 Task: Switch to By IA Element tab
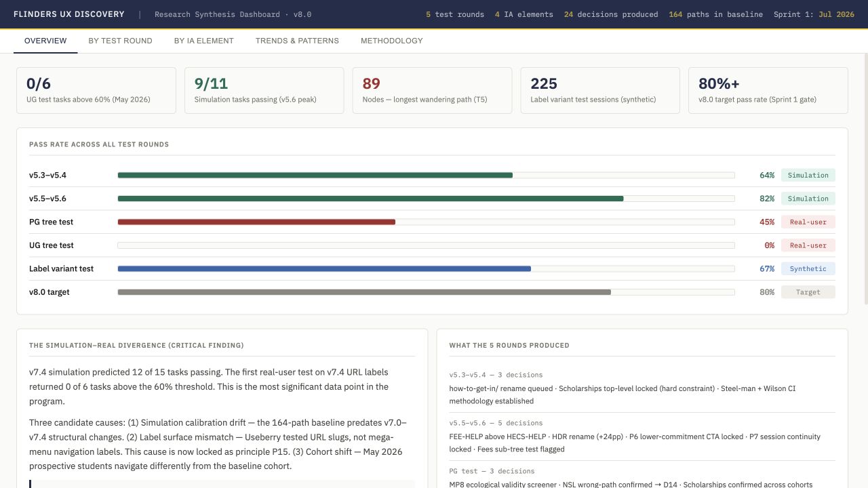tap(204, 41)
